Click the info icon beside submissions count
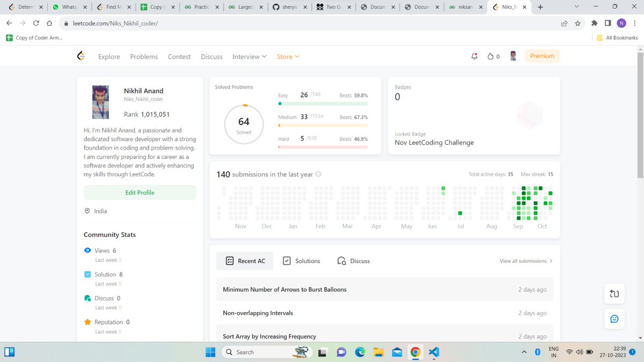Viewport: 644px width, 362px height. click(x=318, y=174)
